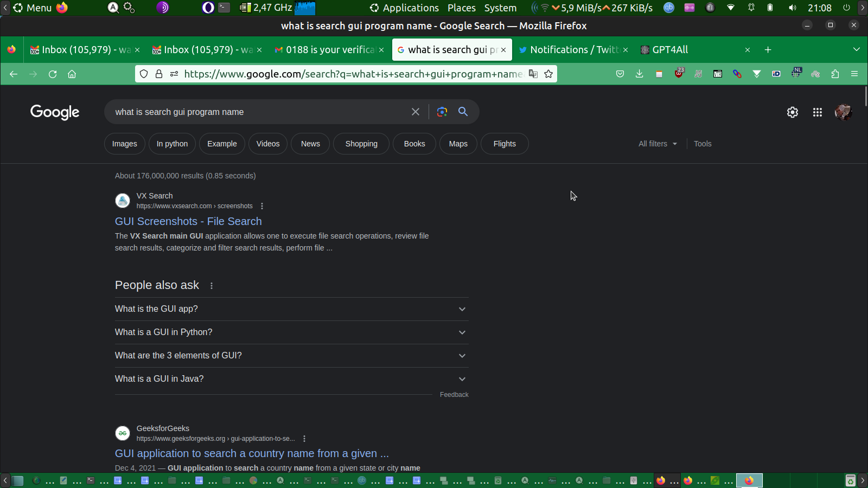Clear the Google search box text
Image resolution: width=868 pixels, height=488 pixels.
[416, 112]
